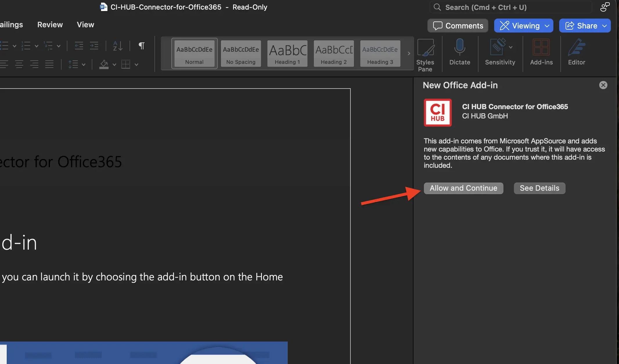Justify text alignment

click(x=49, y=64)
